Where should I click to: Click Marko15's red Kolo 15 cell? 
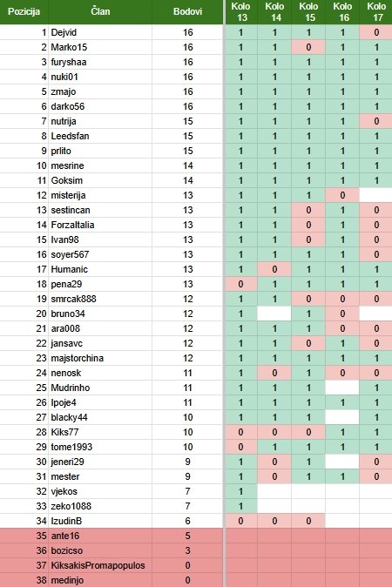[308, 47]
